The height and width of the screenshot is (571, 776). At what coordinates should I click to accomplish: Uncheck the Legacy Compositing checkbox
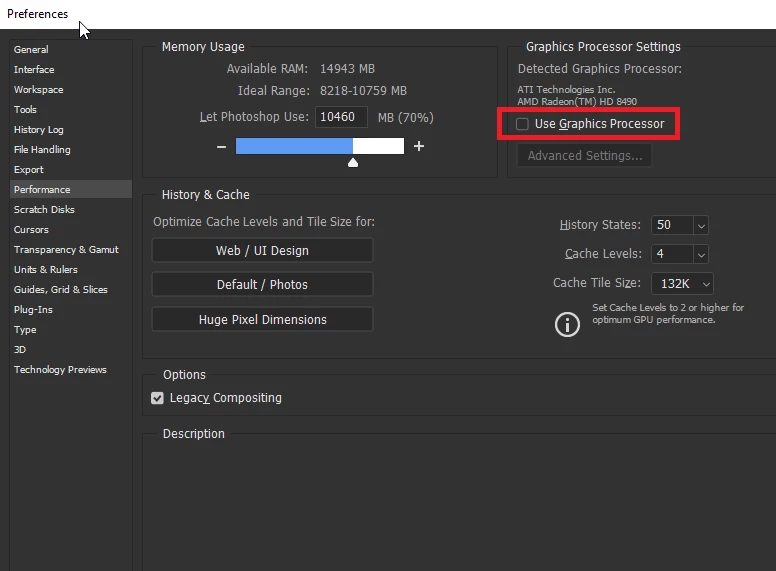tap(157, 398)
